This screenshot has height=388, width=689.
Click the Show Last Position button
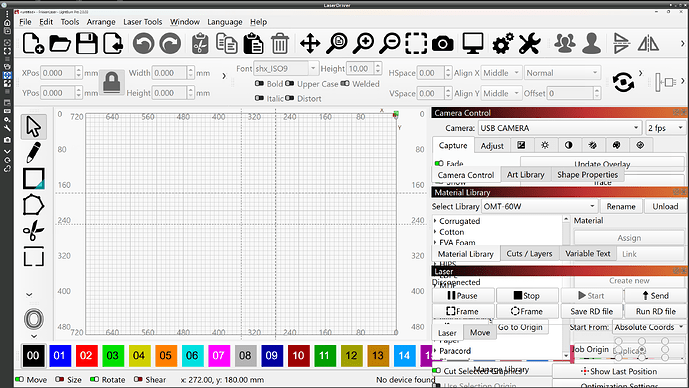pos(619,371)
